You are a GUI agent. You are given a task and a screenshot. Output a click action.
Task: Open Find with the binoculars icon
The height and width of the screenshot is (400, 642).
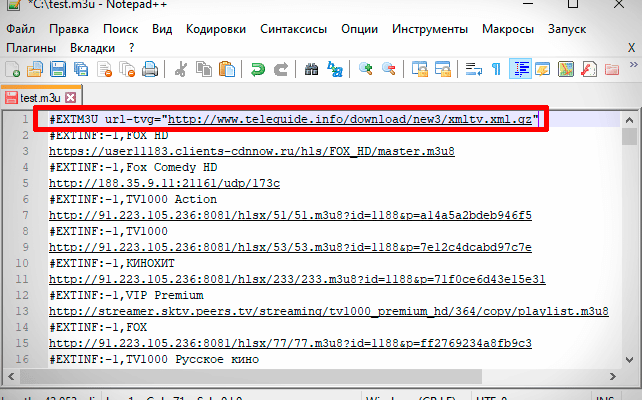[312, 69]
